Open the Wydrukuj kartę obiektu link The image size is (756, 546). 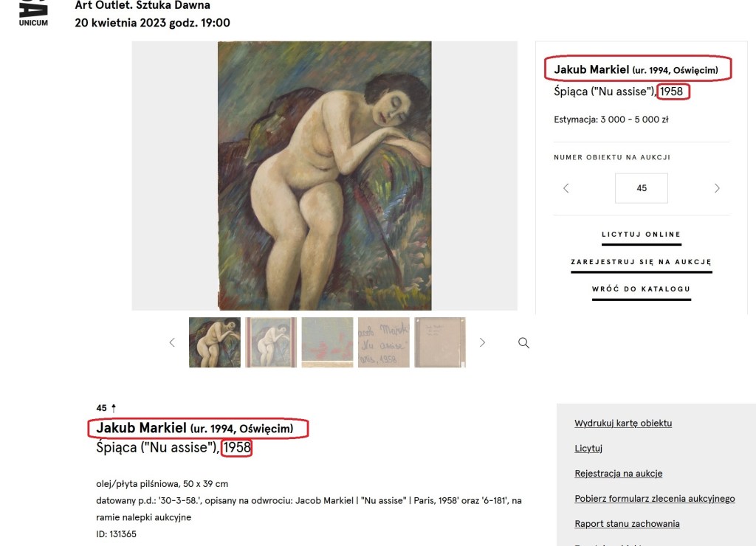pyautogui.click(x=623, y=423)
